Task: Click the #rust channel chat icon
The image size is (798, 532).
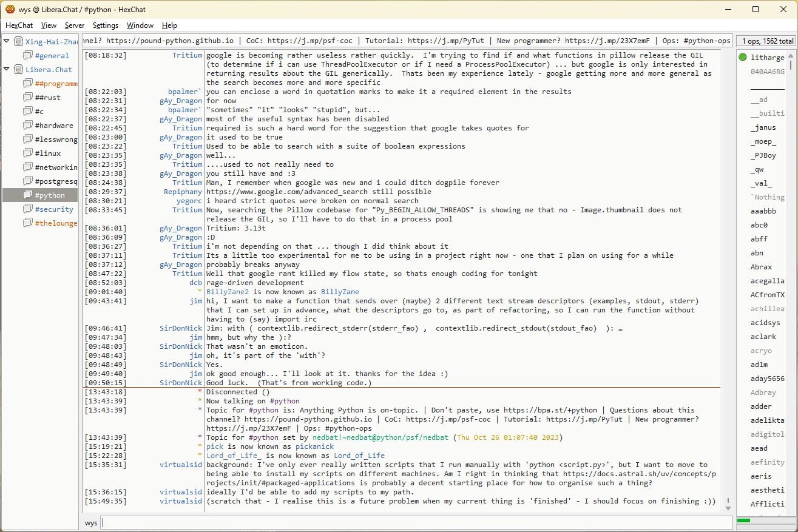Action: [28, 98]
